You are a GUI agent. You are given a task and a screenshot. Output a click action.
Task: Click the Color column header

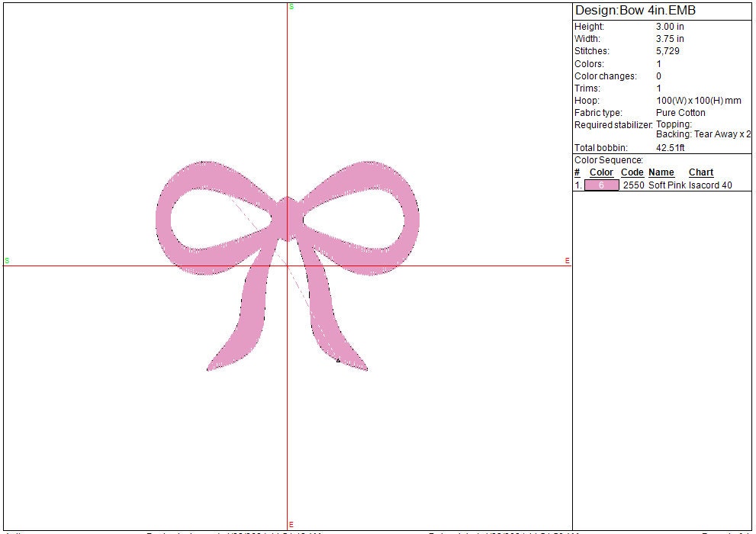pyautogui.click(x=601, y=172)
